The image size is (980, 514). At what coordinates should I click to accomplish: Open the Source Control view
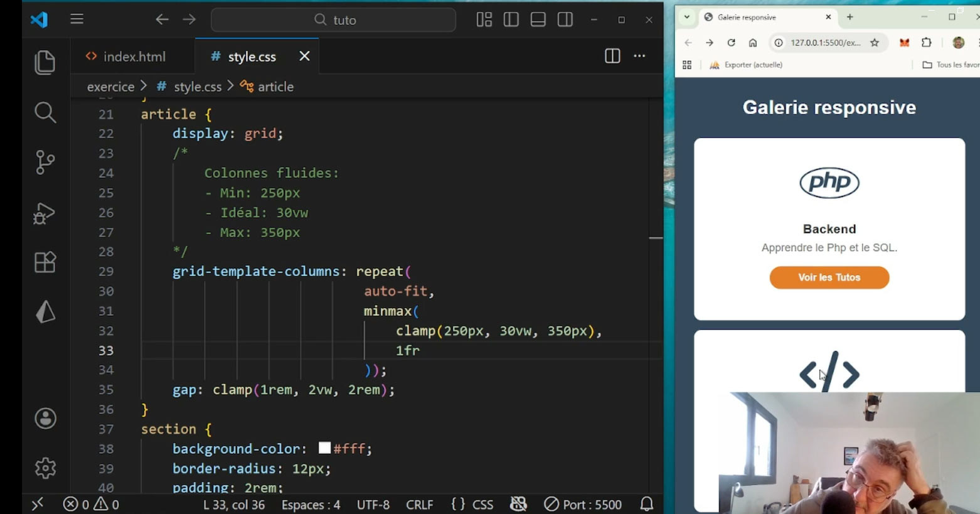click(x=45, y=163)
